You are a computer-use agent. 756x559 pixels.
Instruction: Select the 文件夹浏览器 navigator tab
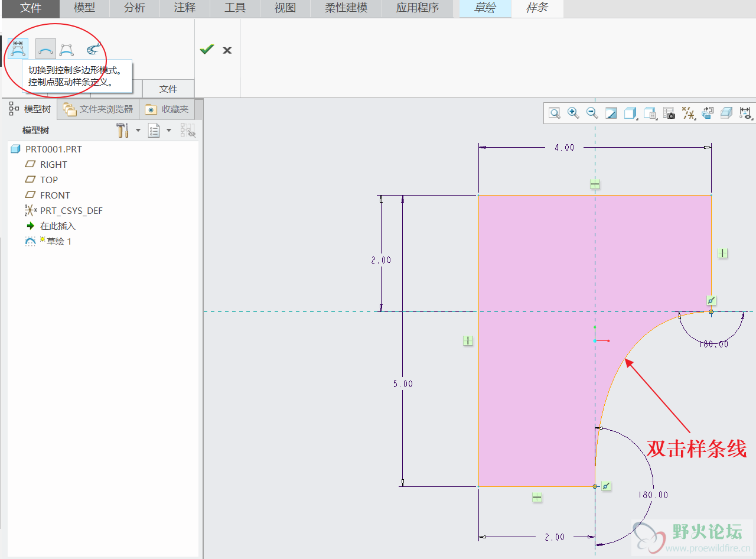pos(99,109)
